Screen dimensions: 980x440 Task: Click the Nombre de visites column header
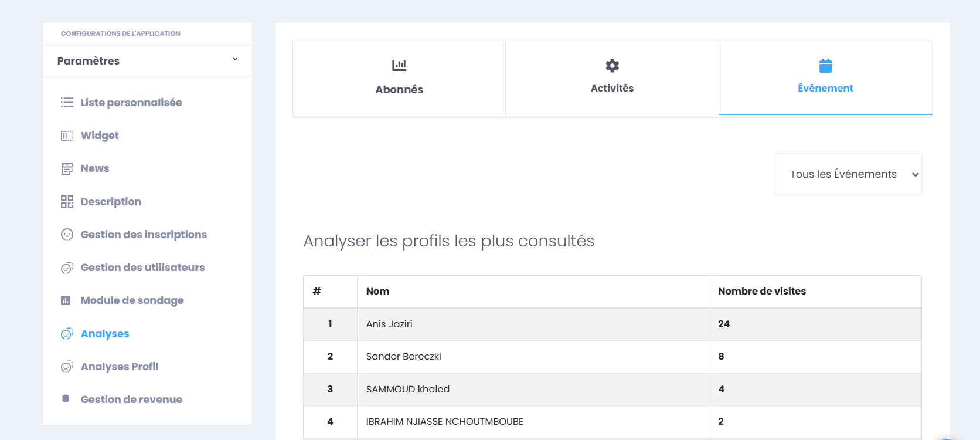click(762, 291)
